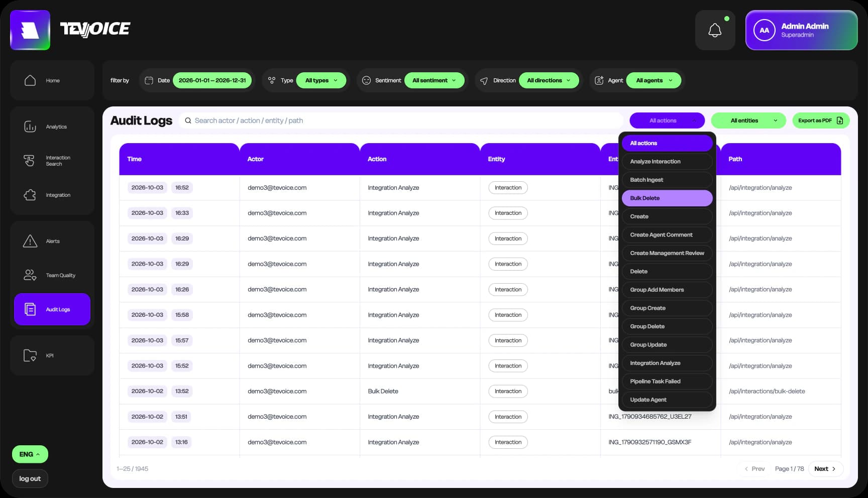Expand the All entities dropdown

[748, 120]
